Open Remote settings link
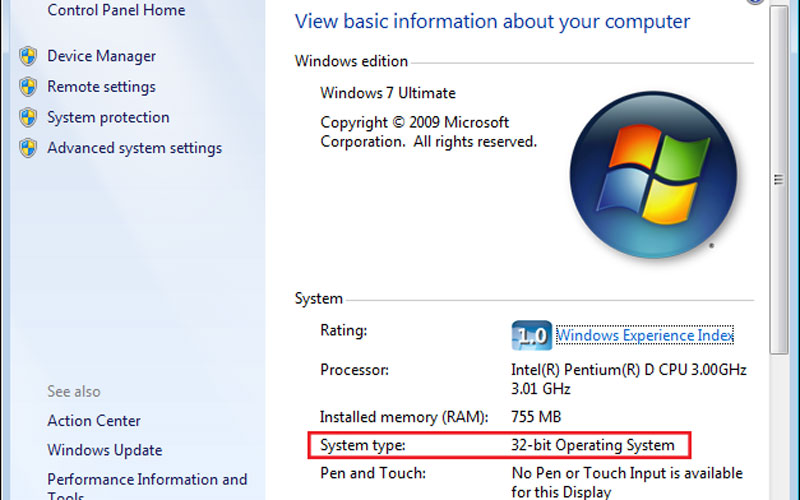Screen dimensions: 800x500 [101, 87]
